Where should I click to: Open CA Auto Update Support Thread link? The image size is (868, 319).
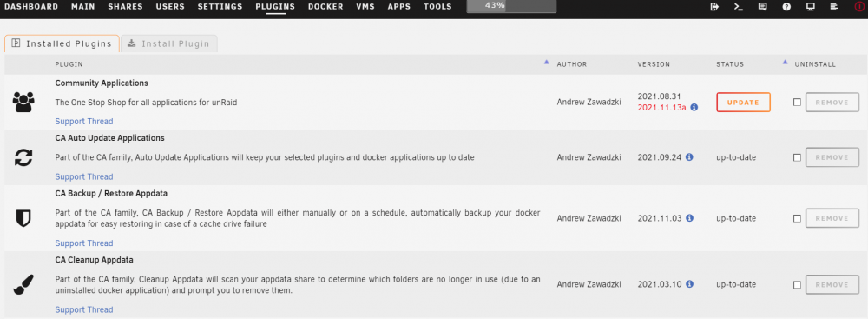click(84, 177)
